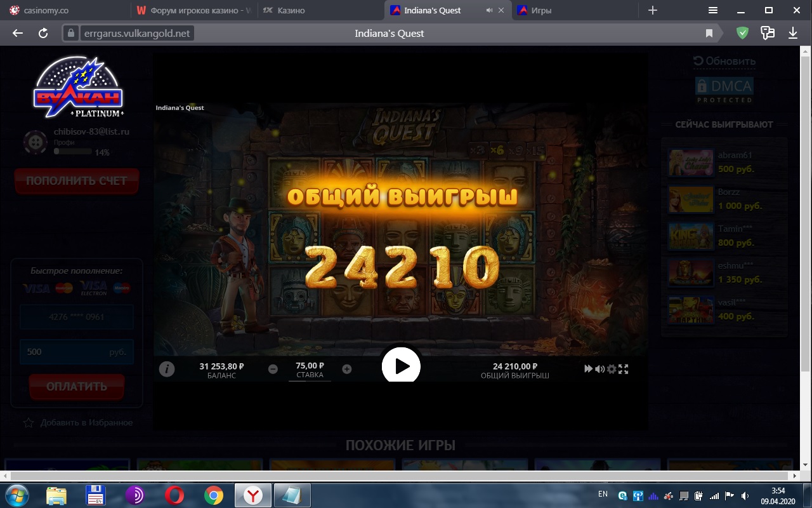Open the Action Center flag
The width and height of the screenshot is (812, 508).
click(730, 495)
